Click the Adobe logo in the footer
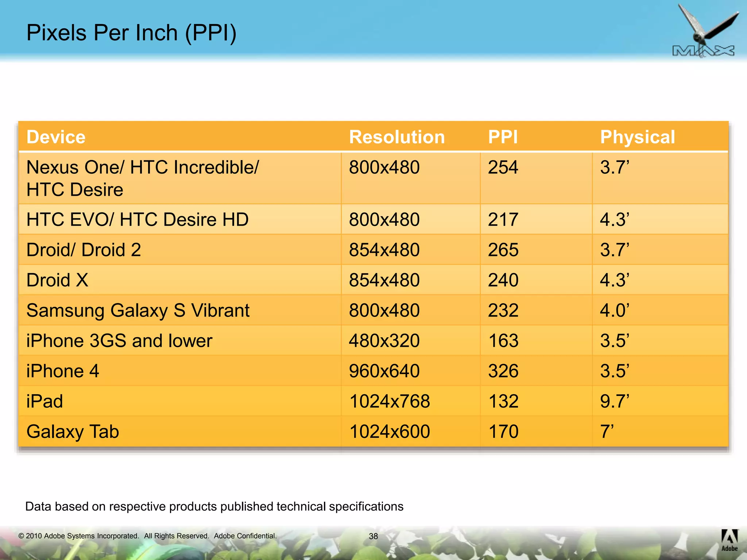The width and height of the screenshot is (747, 560). (x=729, y=540)
